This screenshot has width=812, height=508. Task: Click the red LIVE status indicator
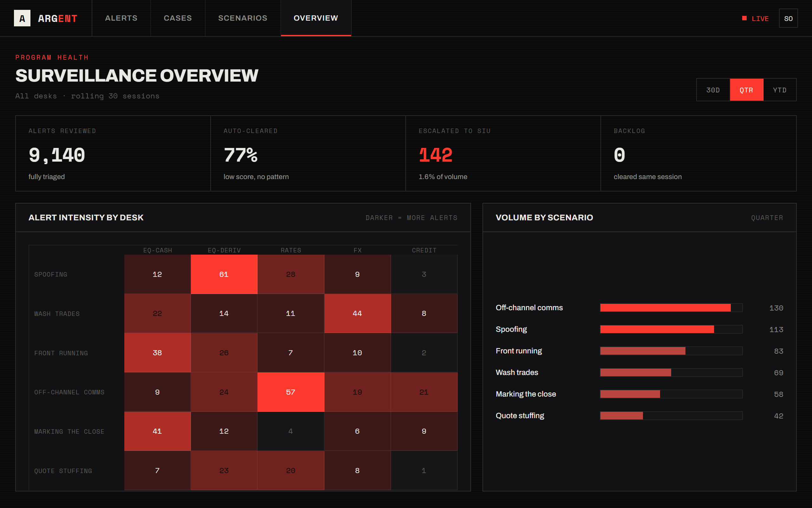coord(755,18)
